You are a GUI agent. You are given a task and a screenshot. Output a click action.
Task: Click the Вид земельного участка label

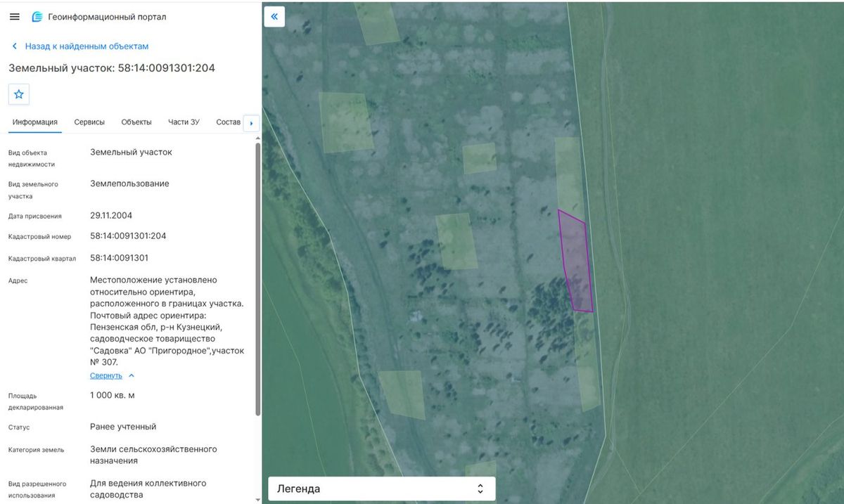[33, 190]
